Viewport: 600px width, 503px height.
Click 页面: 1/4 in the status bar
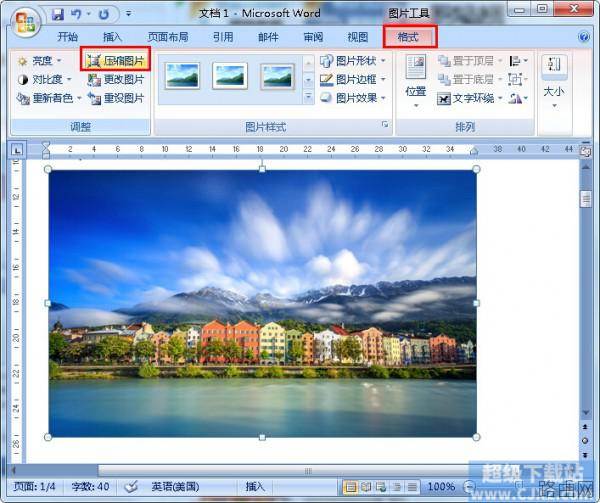pyautogui.click(x=34, y=487)
